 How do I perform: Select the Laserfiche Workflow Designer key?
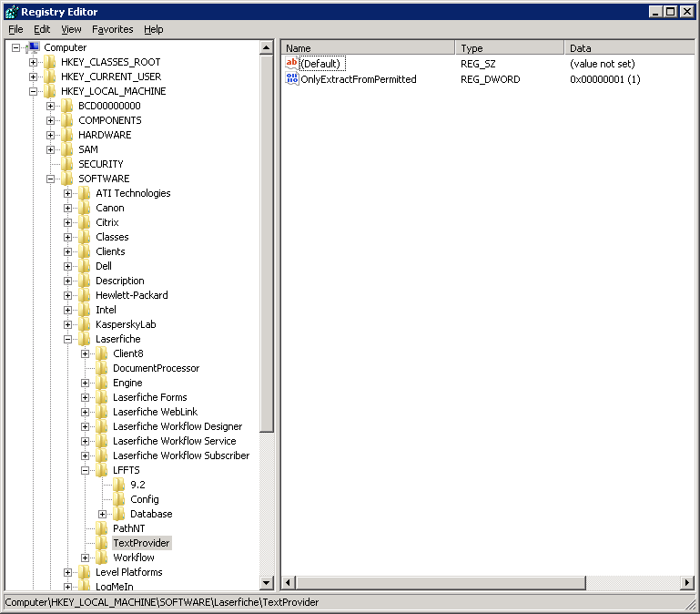pos(178,426)
